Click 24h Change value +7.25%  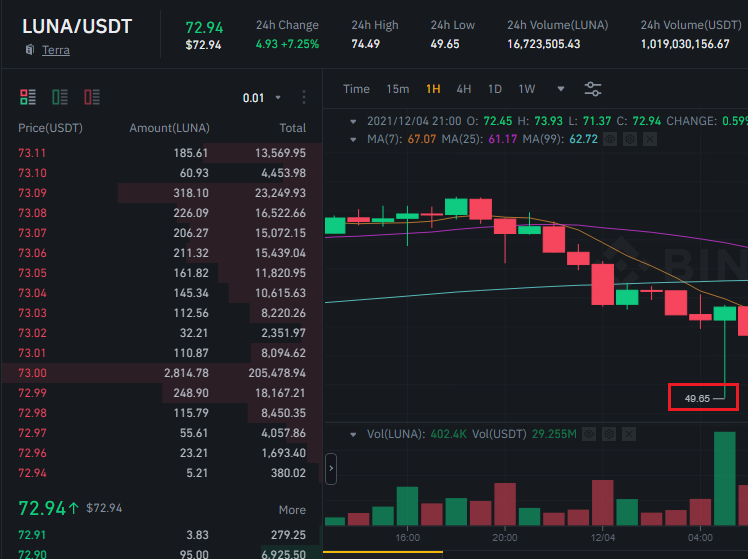(300, 44)
